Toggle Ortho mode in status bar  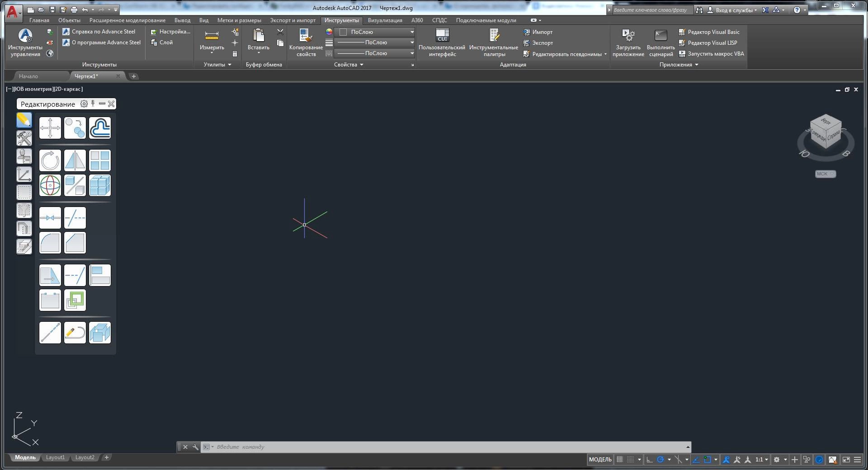[650, 460]
